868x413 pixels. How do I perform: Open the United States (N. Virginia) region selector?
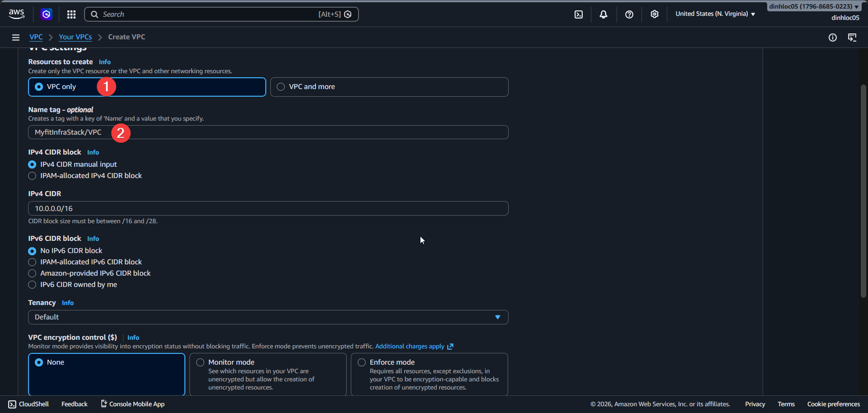click(x=715, y=14)
